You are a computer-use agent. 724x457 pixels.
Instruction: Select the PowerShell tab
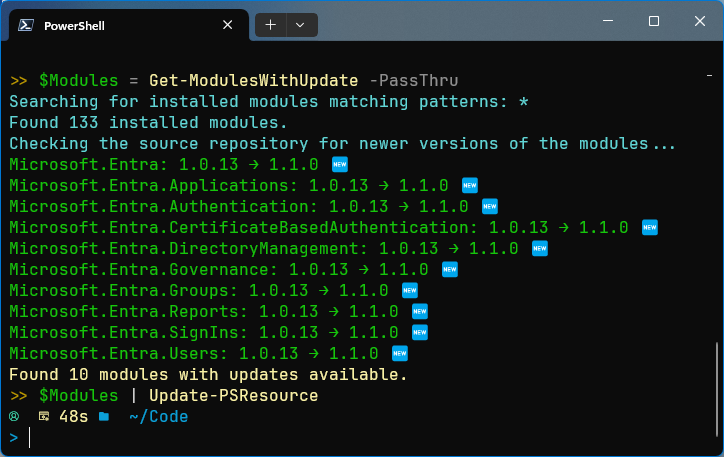[129, 25]
